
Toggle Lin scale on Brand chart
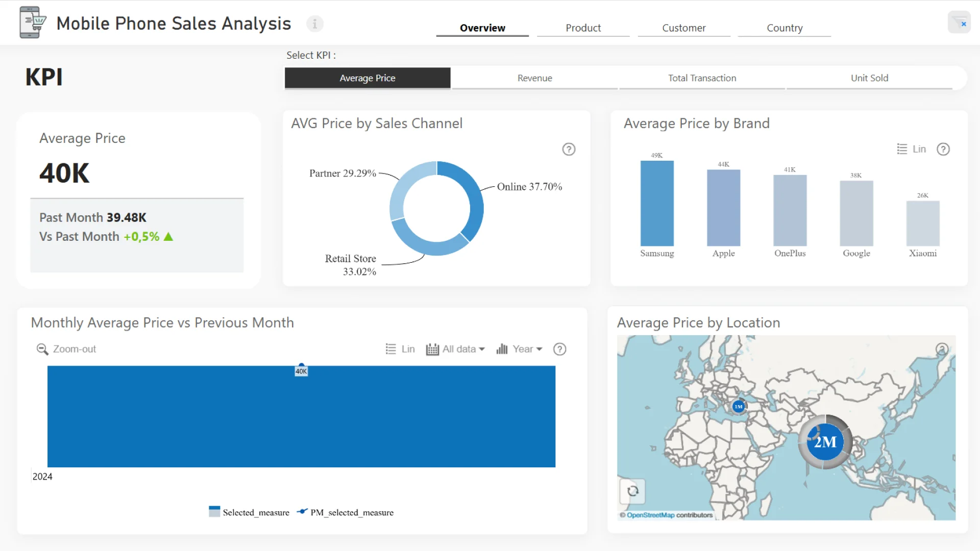912,149
